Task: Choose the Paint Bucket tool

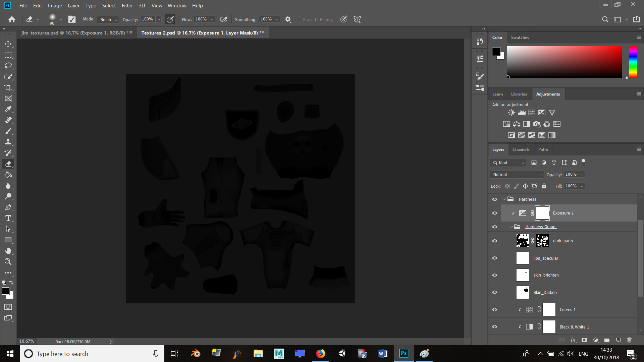Action: tap(8, 175)
